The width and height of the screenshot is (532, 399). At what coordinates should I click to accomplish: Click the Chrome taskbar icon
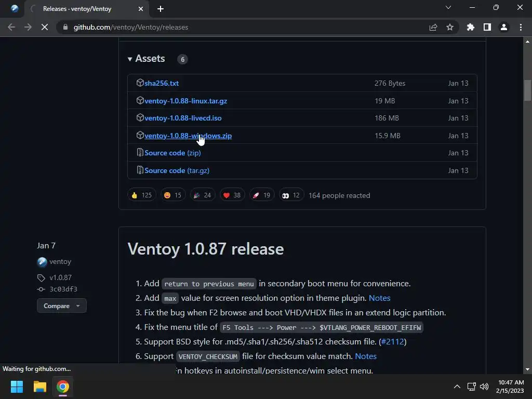coord(62,387)
